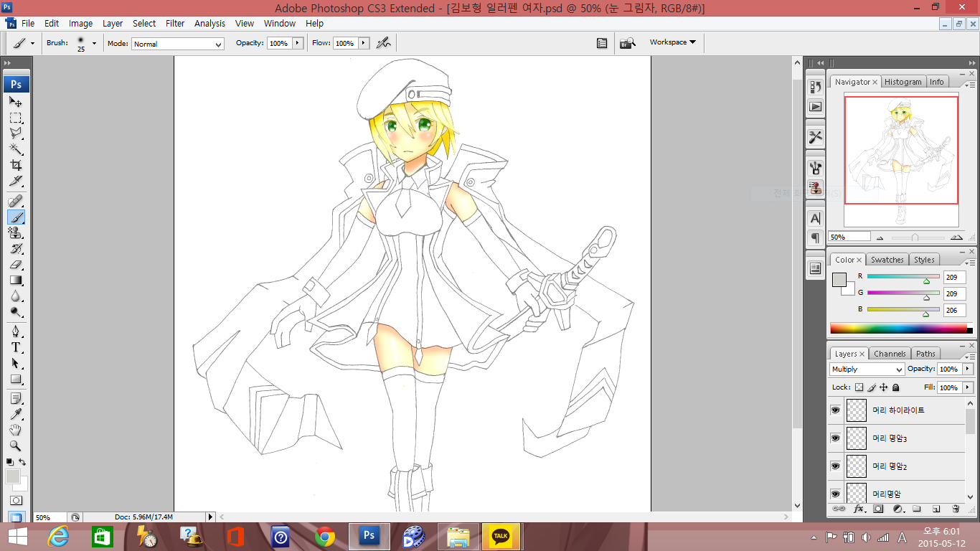Select the Zoom tool
980x551 pixels.
pos(16,446)
